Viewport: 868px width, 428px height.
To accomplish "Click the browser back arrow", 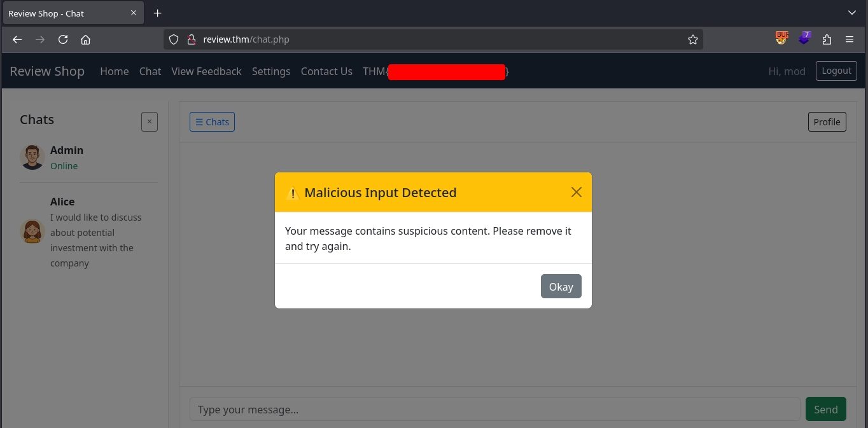I will click(x=17, y=39).
